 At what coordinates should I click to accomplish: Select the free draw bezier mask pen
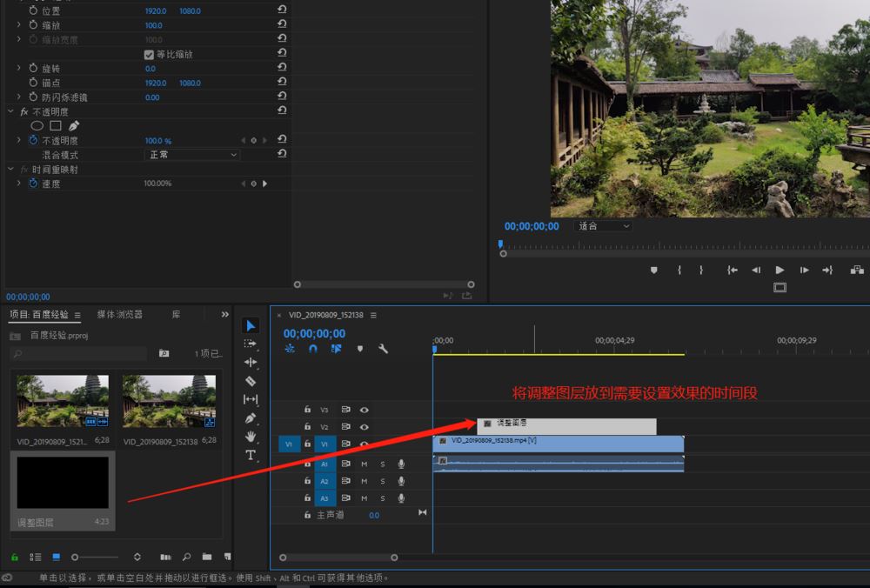click(x=74, y=126)
